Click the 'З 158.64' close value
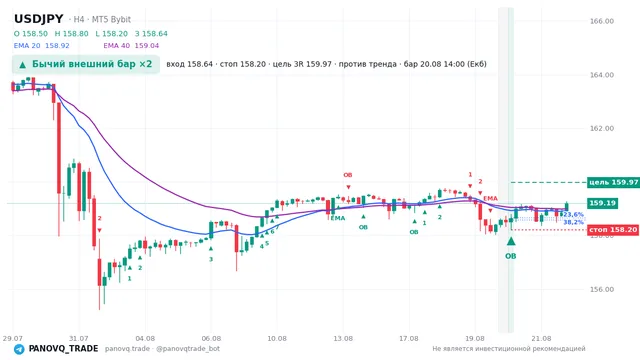Viewport: 640px width, 360px height. point(151,33)
